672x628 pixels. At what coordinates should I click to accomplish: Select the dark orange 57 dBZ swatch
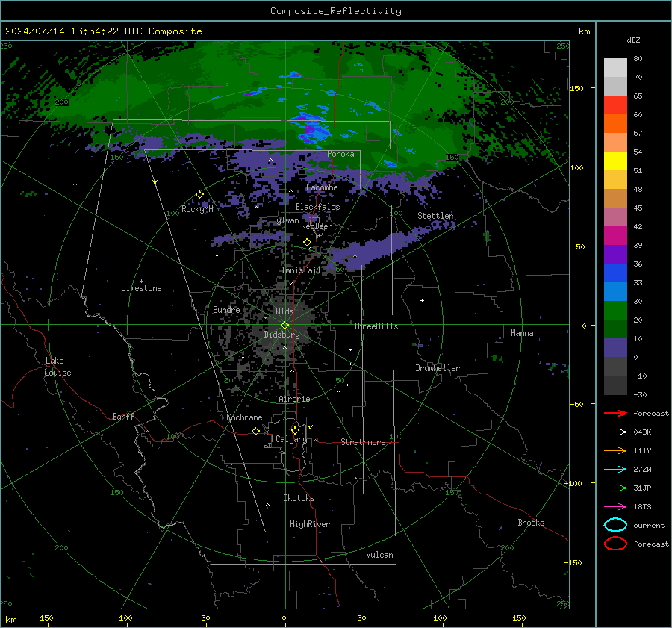click(615, 123)
